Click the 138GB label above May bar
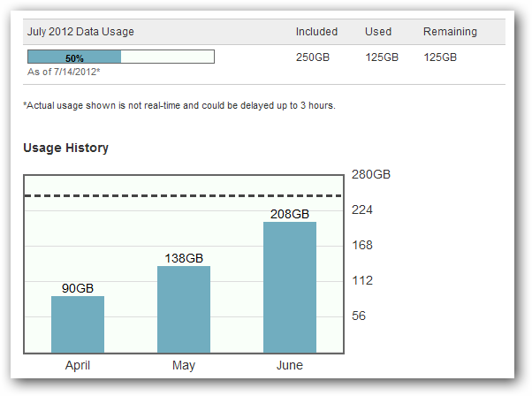Screen dimensions: 532x396 pyautogui.click(x=184, y=258)
